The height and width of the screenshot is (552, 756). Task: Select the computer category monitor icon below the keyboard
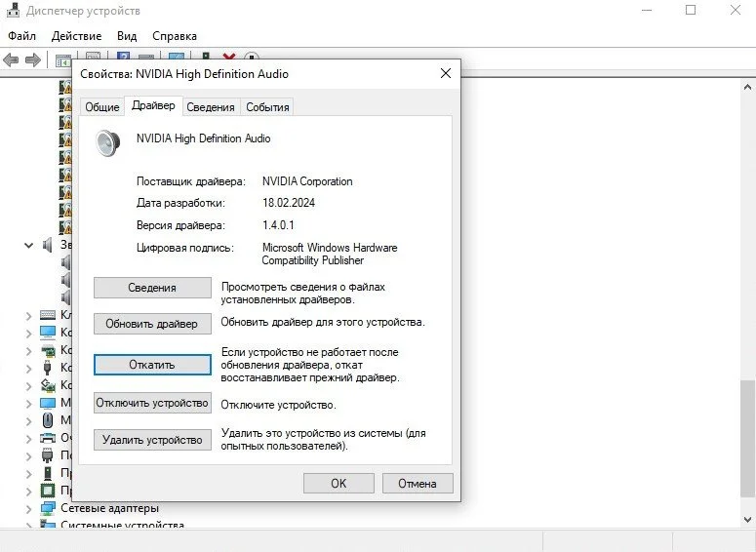[48, 333]
